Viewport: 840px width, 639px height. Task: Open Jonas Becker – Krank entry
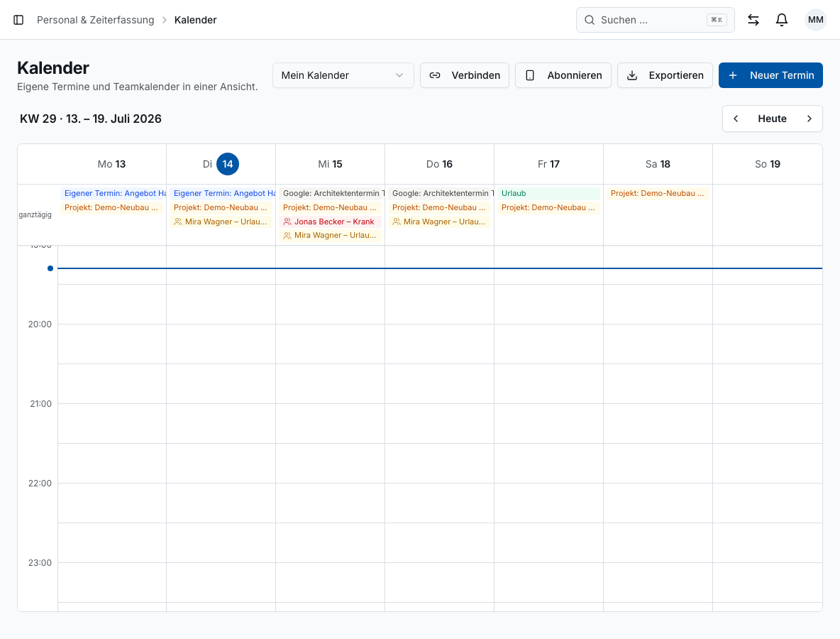click(330, 222)
